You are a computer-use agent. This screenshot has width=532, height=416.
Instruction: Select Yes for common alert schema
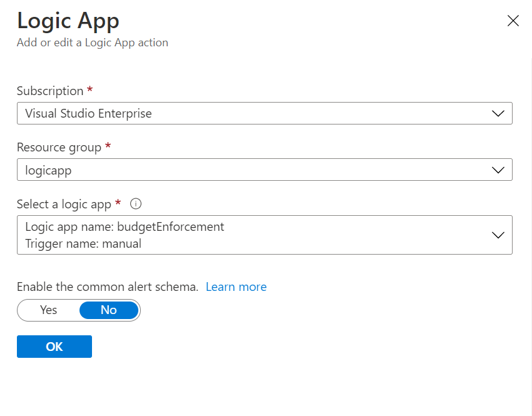click(49, 310)
